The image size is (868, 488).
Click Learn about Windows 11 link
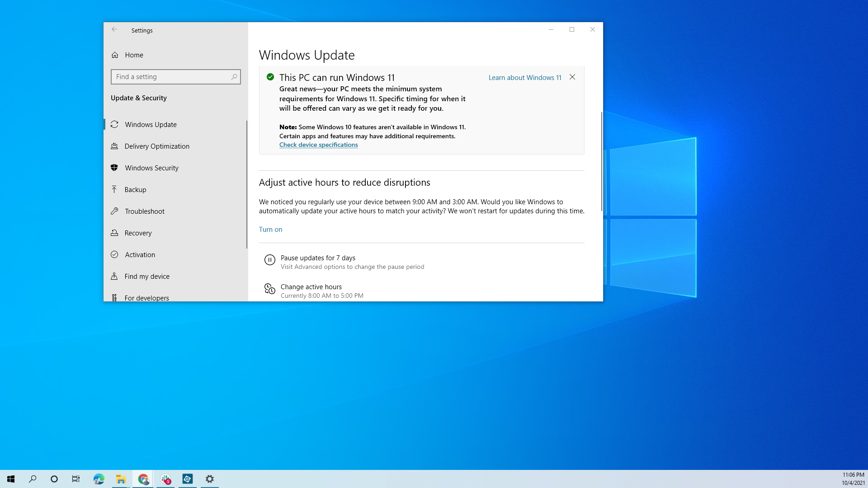pyautogui.click(x=524, y=77)
